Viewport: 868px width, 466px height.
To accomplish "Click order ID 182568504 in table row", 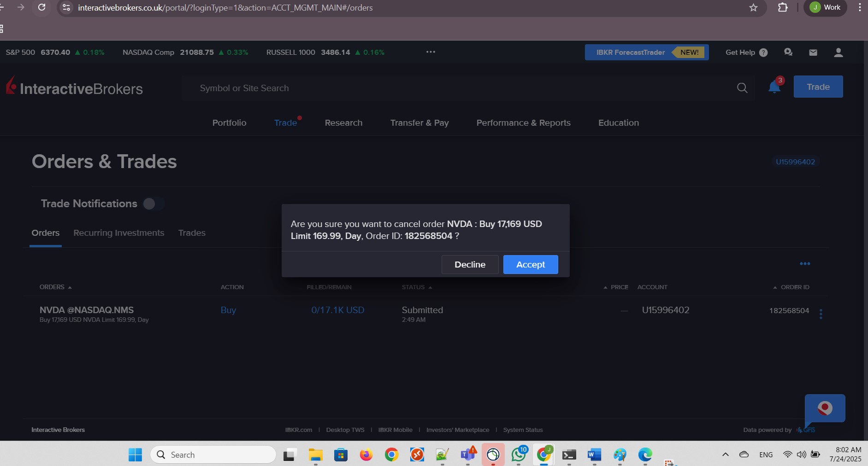I will point(789,310).
